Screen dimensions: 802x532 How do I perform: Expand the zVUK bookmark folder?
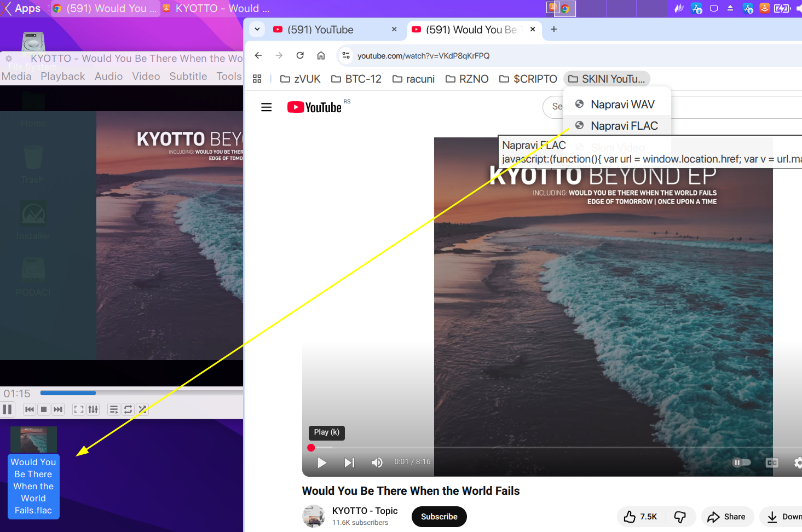[x=301, y=79]
